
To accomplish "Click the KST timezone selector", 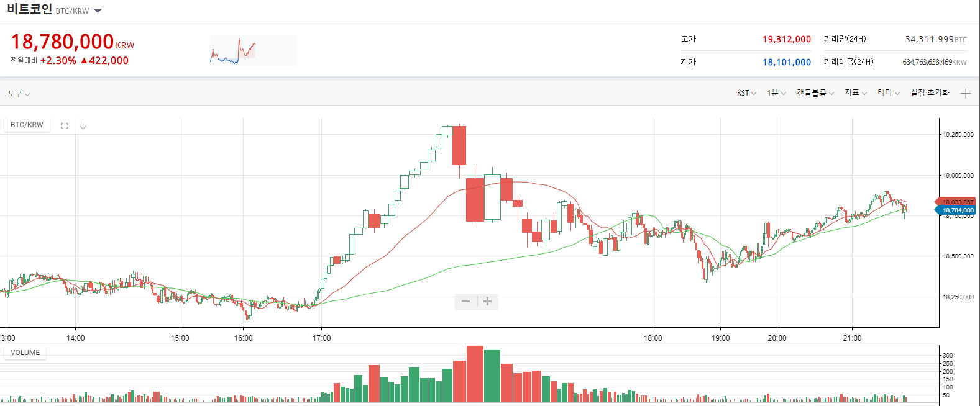I will pos(744,92).
